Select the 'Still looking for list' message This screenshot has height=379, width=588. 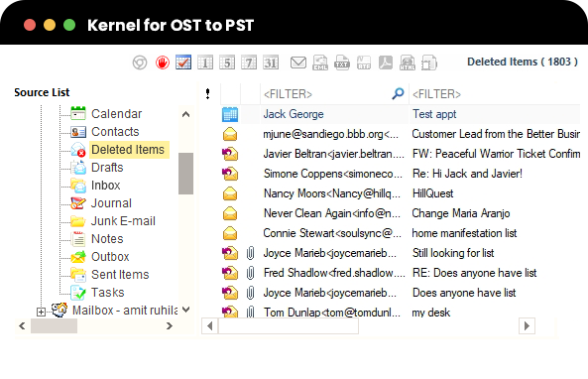[401, 253]
